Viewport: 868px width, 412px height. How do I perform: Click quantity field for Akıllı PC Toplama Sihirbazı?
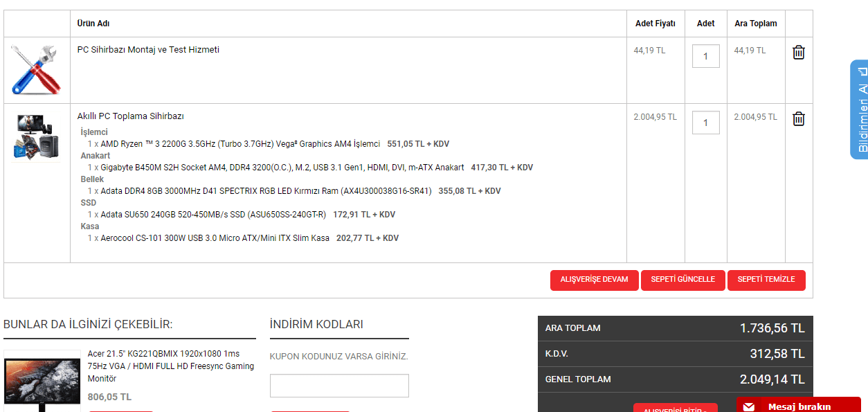point(706,123)
